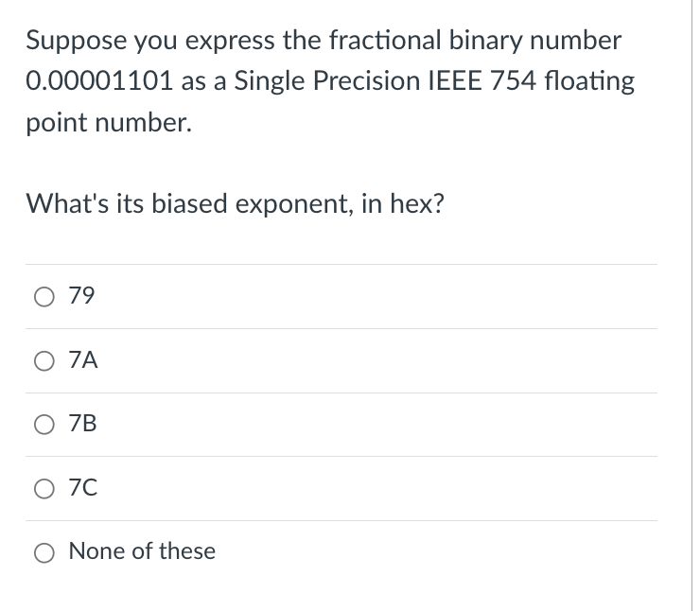The height and width of the screenshot is (611, 700).
Task: Click the binary number 0.00001101
Action: pos(99,81)
